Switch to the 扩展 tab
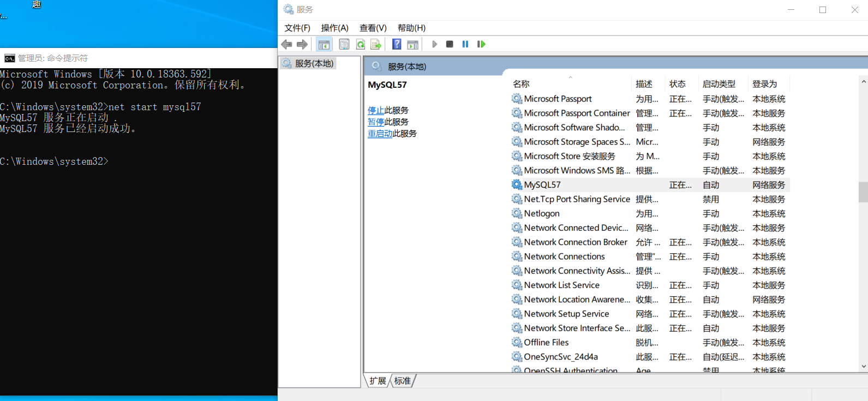The height and width of the screenshot is (401, 868). [378, 381]
